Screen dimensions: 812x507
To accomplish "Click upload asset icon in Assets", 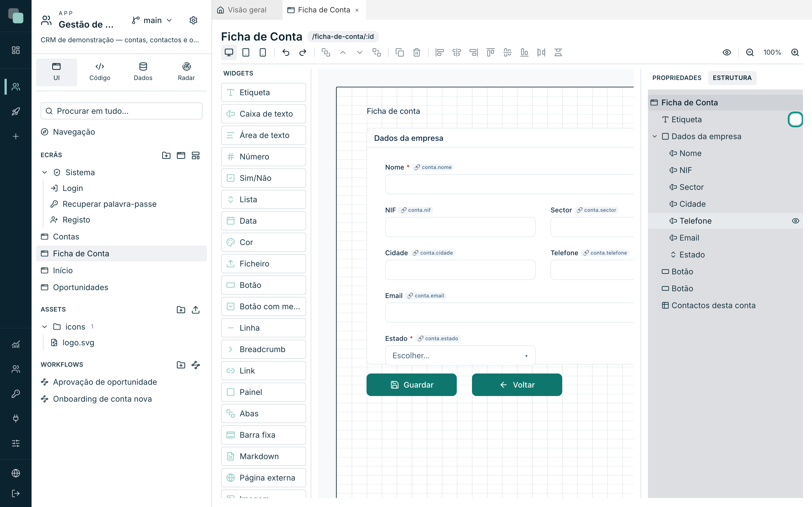I will [196, 310].
